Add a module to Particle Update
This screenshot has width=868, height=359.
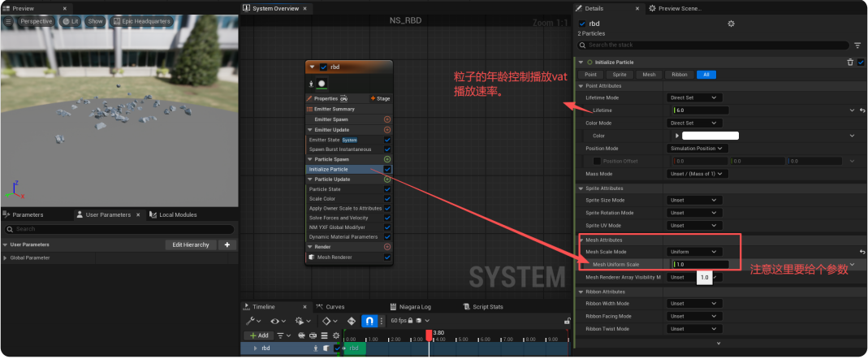point(387,179)
